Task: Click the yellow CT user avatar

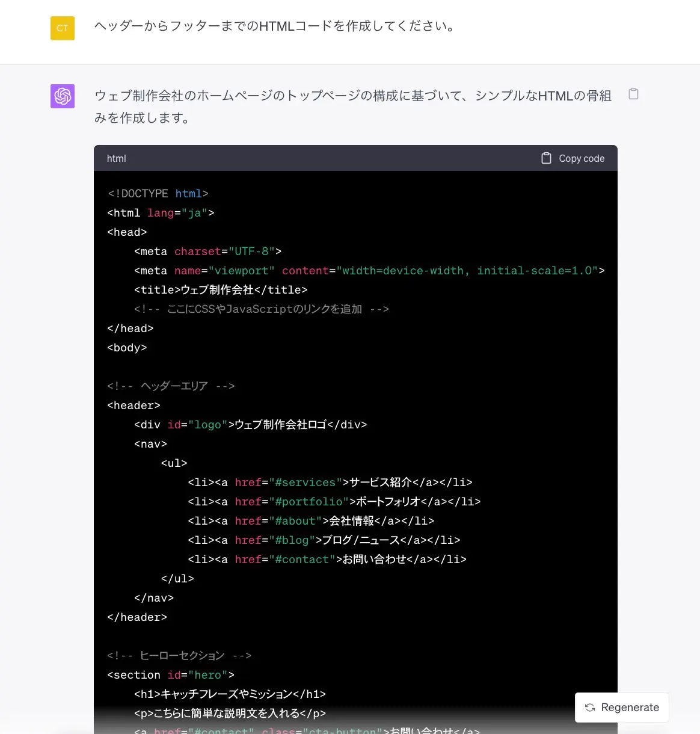Action: point(62,28)
